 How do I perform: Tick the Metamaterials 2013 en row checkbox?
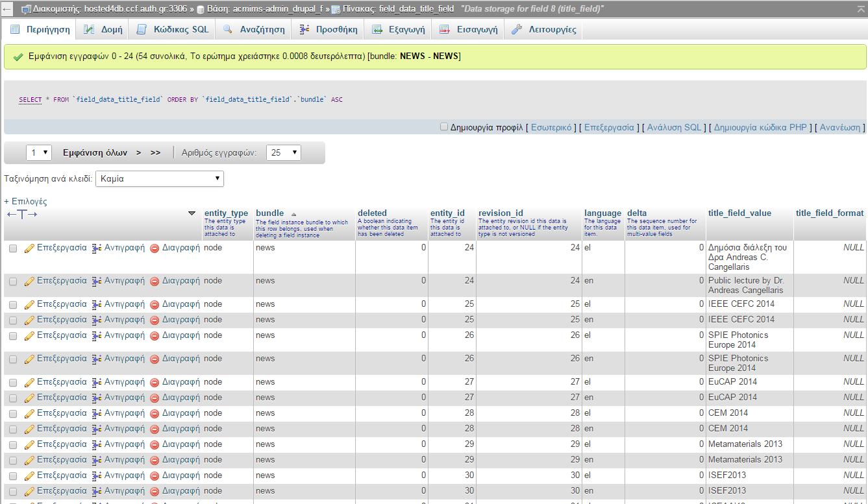pyautogui.click(x=13, y=461)
